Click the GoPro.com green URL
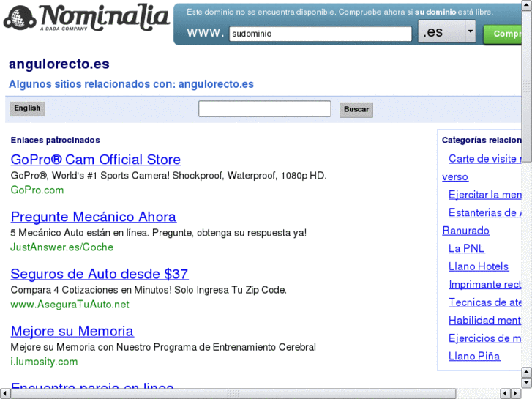Viewport: 532px width, 399px height. [37, 190]
